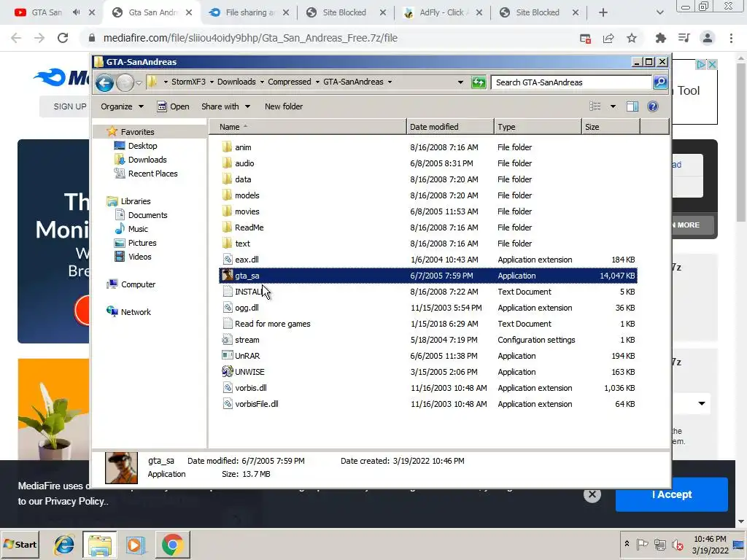
Task: Switch to the AdFly tab
Action: click(442, 12)
